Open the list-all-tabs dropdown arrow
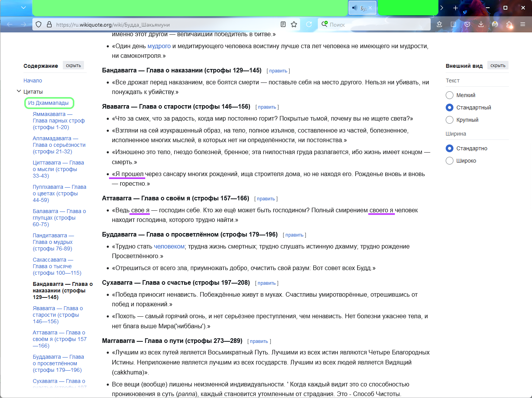 [x=23, y=8]
